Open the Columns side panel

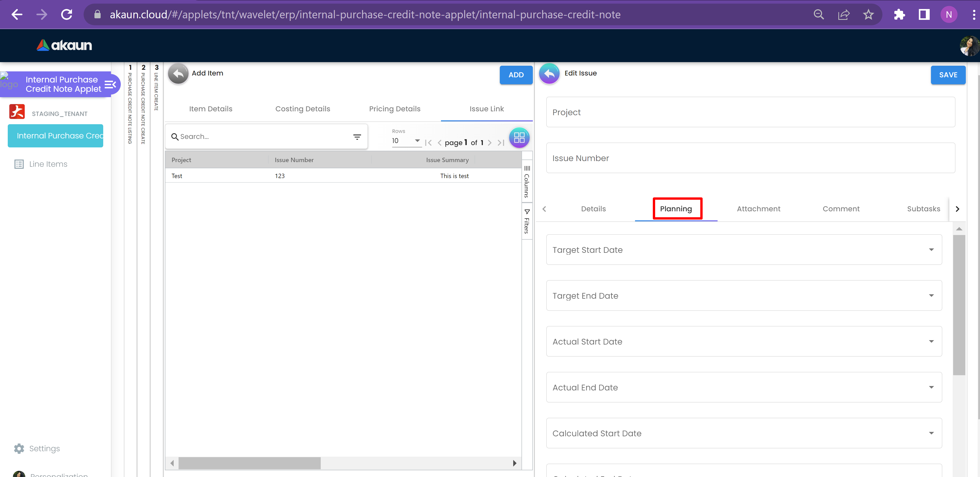[x=527, y=181]
